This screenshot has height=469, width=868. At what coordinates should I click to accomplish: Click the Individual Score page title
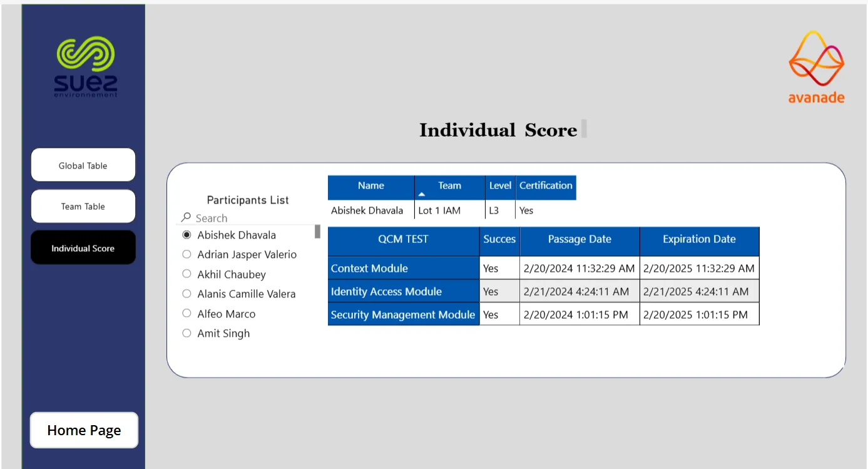click(x=498, y=130)
